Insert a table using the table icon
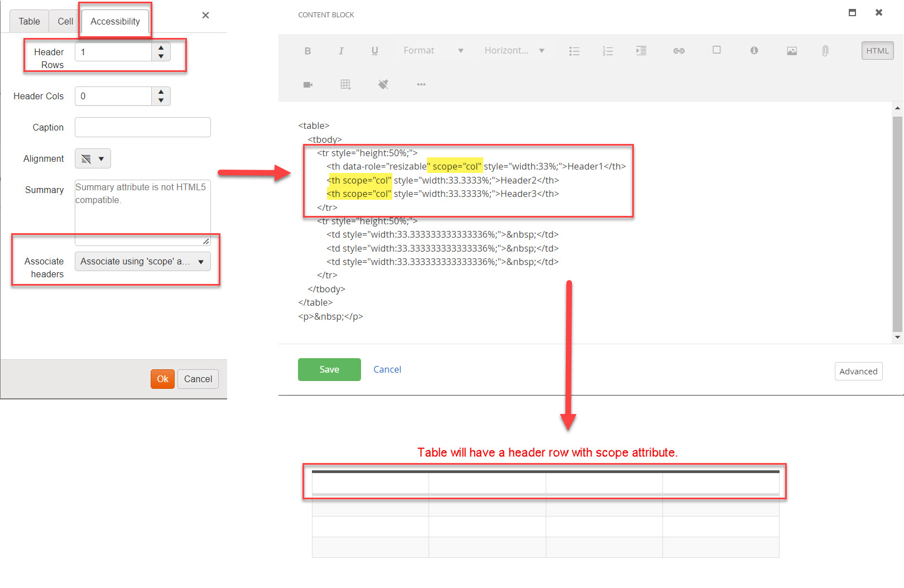 click(346, 84)
